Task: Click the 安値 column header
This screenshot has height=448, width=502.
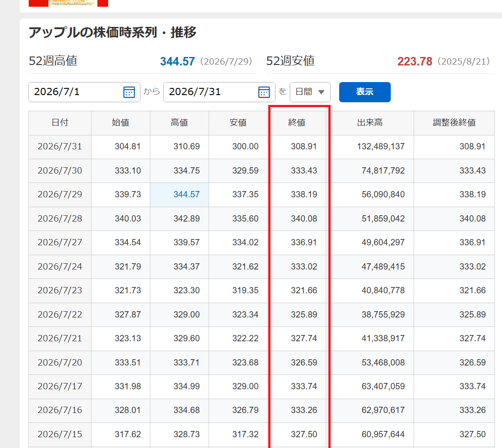Action: (x=238, y=123)
